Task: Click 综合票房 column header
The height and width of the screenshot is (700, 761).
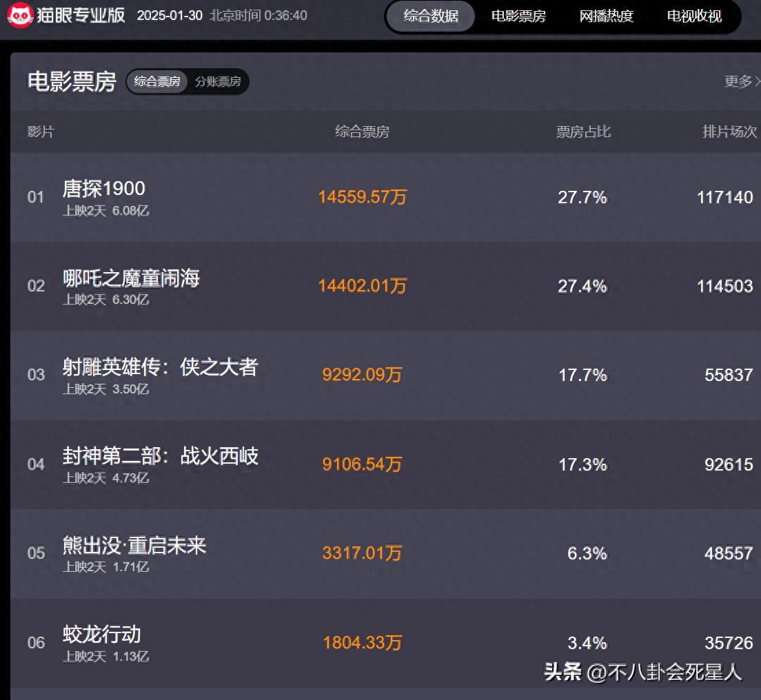Action: tap(362, 132)
